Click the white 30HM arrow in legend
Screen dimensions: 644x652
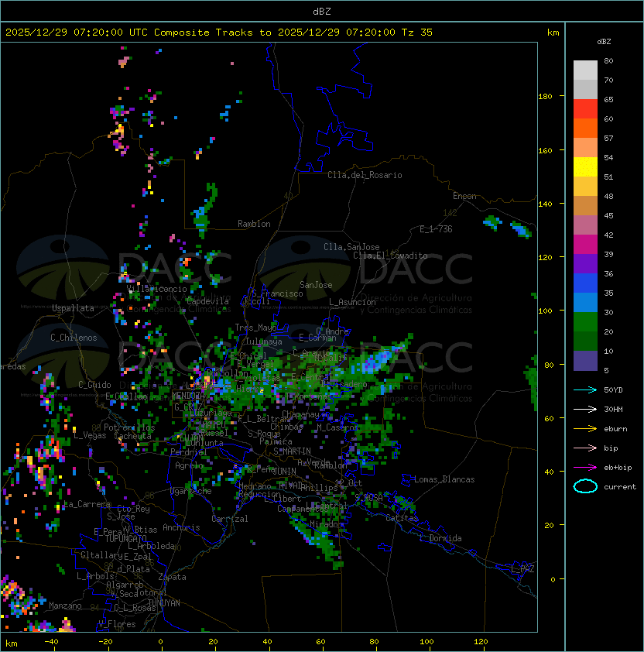[x=585, y=409]
